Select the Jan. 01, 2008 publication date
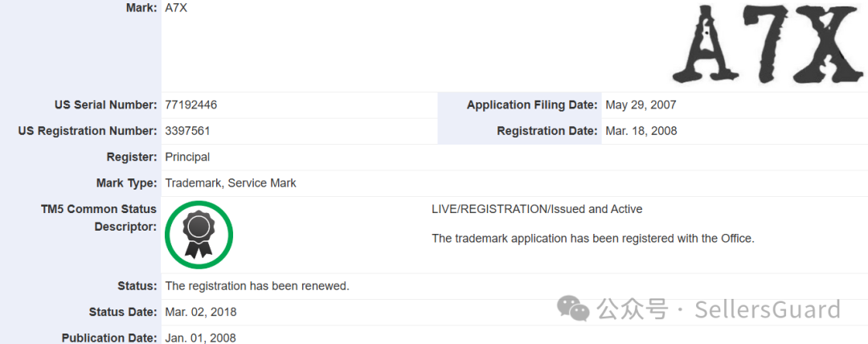Viewport: 868px width, 344px height. point(200,338)
